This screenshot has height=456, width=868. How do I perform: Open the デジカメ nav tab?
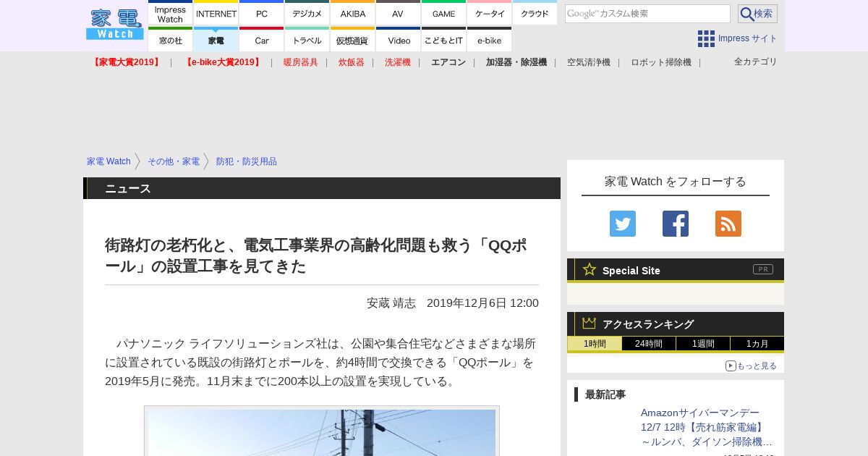pos(307,13)
